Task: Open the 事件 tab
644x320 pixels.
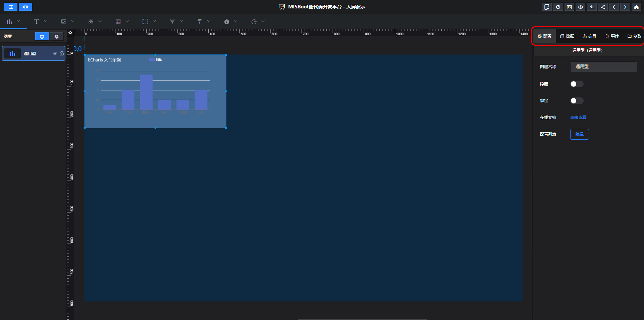Action: point(612,36)
